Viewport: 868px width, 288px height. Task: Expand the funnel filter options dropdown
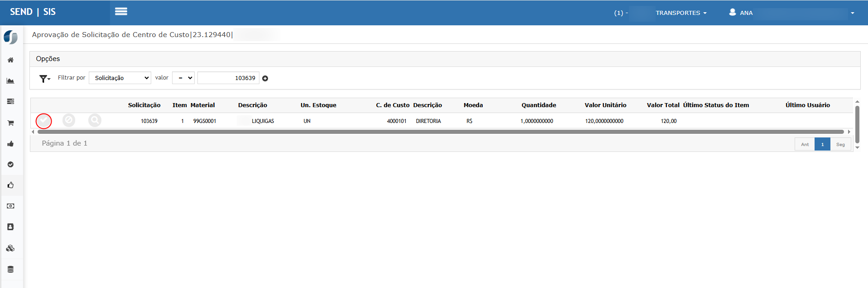[44, 79]
